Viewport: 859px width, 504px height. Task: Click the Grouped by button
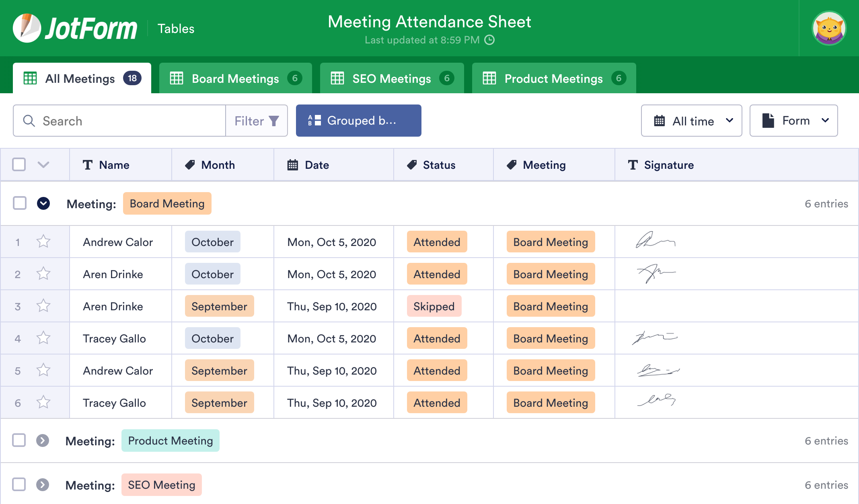click(358, 121)
